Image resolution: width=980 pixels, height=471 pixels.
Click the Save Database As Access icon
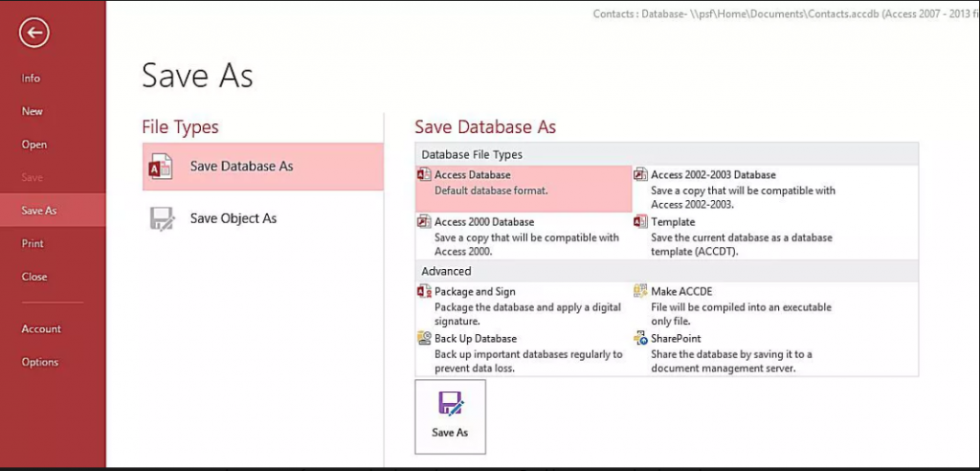(160, 167)
